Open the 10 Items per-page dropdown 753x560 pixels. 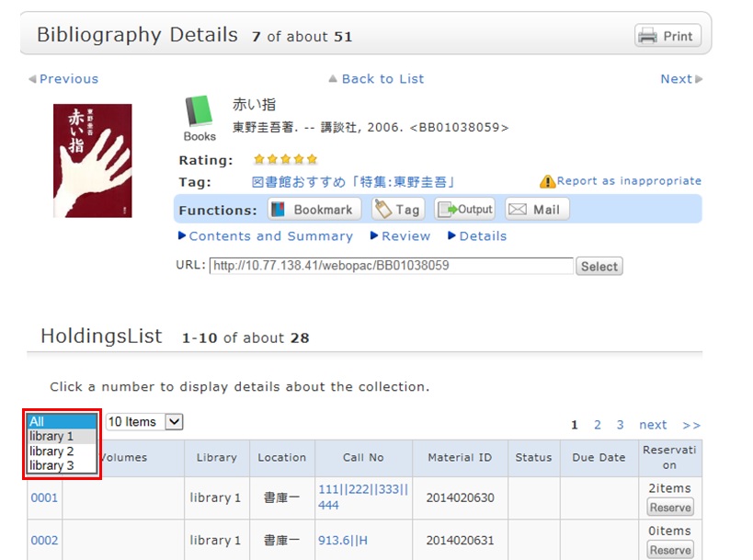coord(144,422)
